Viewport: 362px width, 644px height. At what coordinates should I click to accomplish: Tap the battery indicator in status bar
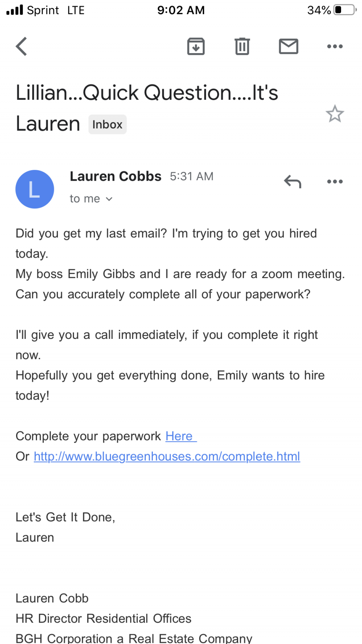[344, 10]
